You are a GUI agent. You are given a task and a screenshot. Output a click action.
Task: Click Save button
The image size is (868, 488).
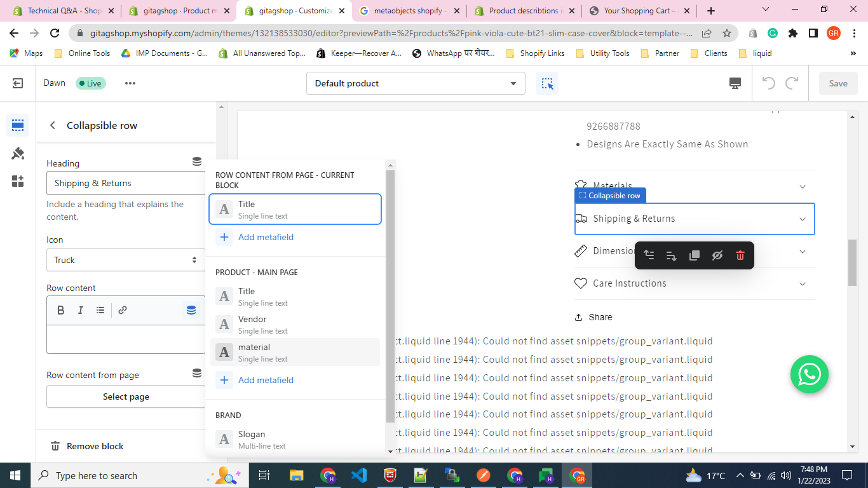point(838,83)
